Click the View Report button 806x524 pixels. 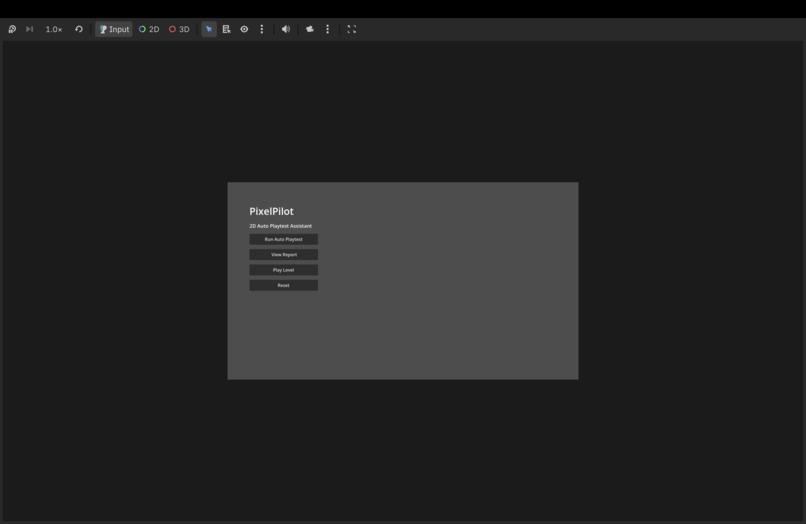[x=284, y=255]
